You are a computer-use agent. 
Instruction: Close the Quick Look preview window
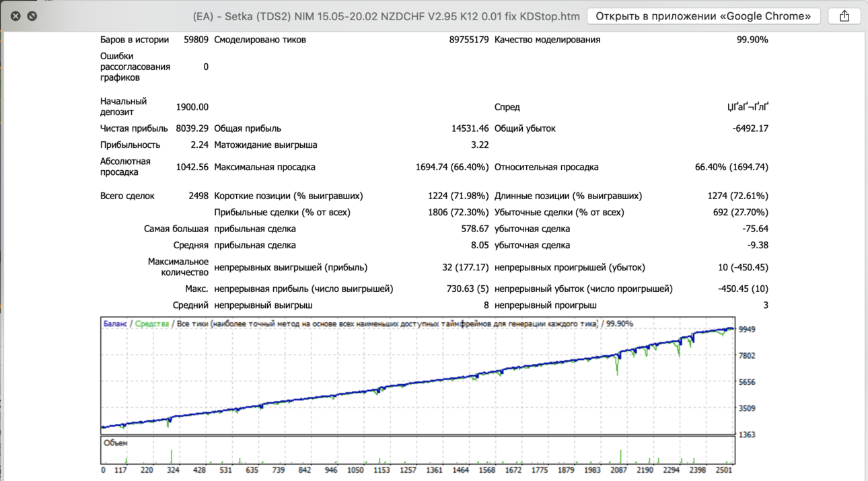tap(15, 15)
